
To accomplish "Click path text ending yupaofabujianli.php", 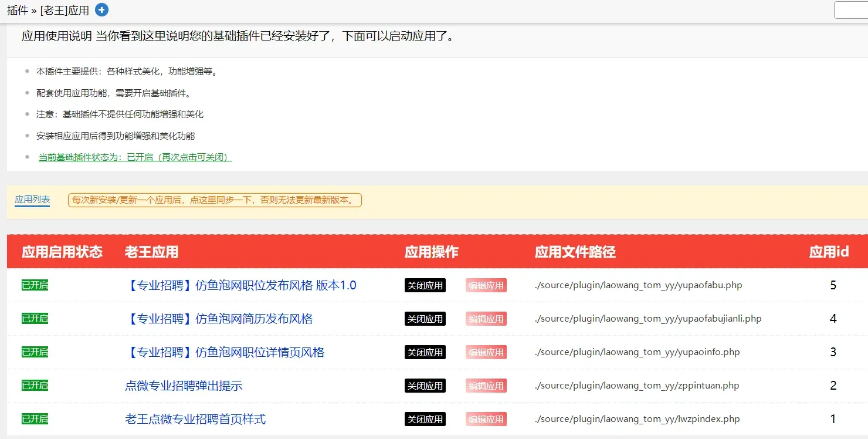I will pos(648,319).
